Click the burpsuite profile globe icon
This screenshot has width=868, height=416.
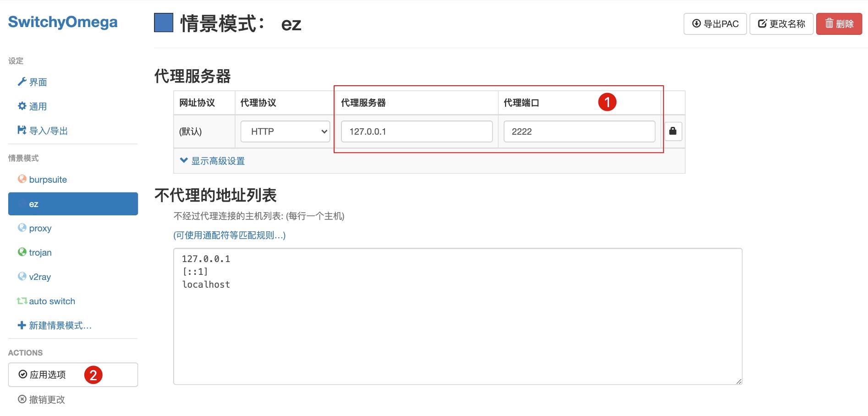tap(22, 179)
